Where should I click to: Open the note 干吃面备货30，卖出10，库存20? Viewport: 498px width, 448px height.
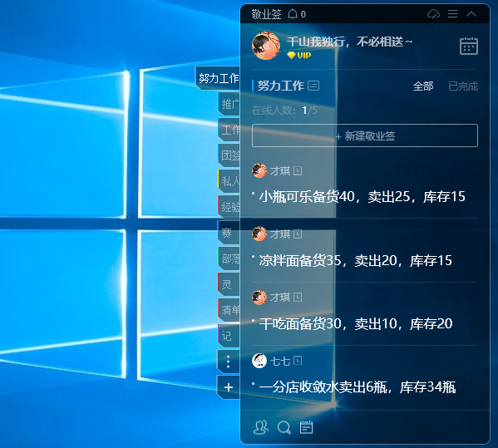[356, 324]
